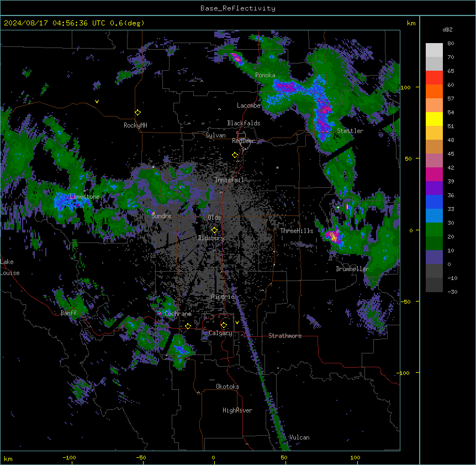Click the green 30 dBZ legend swatch
Image resolution: width=476 pixels, height=465 pixels.
click(x=434, y=230)
